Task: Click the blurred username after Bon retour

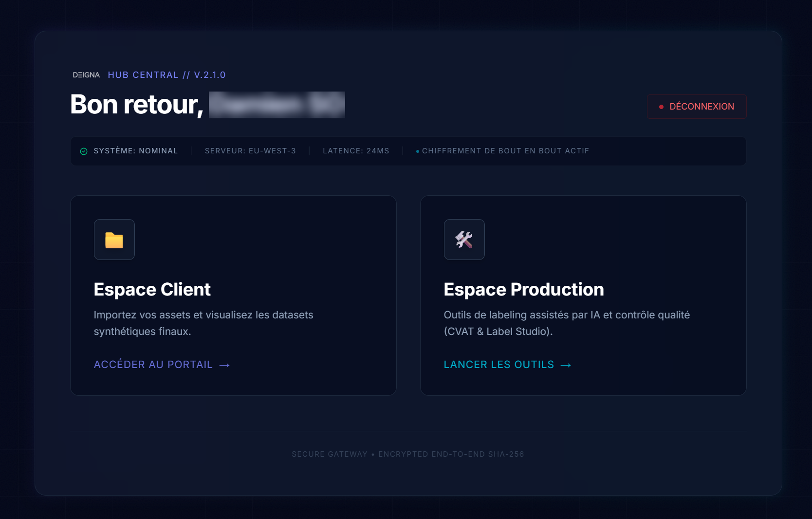Action: (x=277, y=105)
